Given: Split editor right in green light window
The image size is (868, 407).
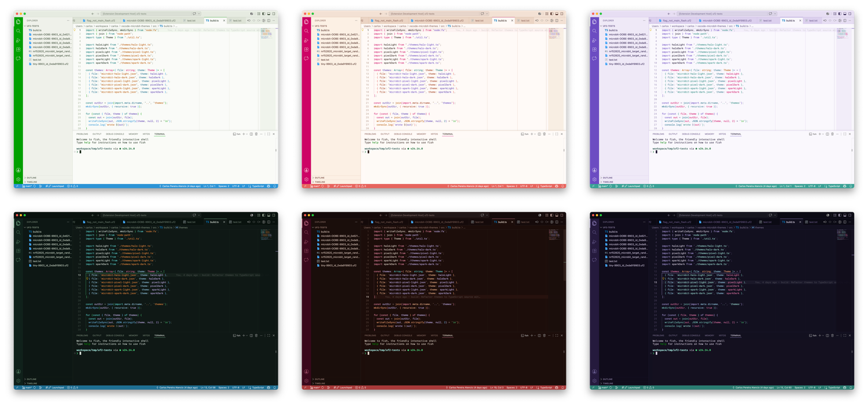Looking at the screenshot, I should tap(269, 20).
